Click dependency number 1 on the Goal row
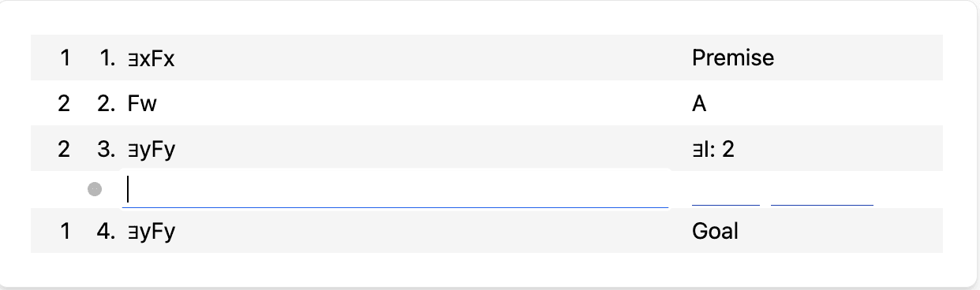Viewport: 980px width, 290px height. (65, 232)
